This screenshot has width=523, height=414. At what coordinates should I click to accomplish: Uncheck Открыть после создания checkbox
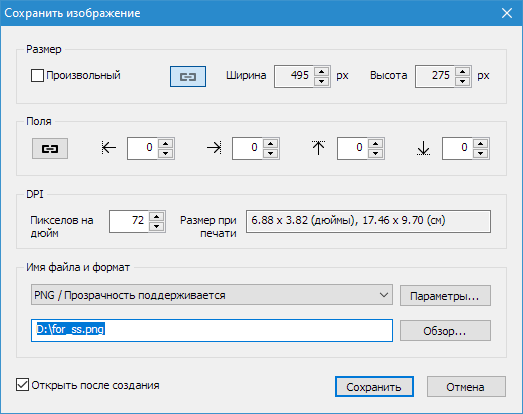pyautogui.click(x=22, y=385)
